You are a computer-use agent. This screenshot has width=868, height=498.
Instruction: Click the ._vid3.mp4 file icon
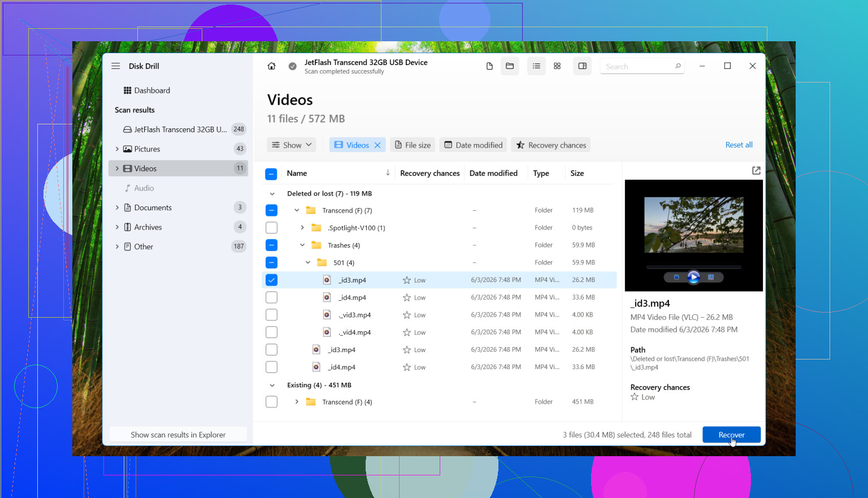[327, 315]
